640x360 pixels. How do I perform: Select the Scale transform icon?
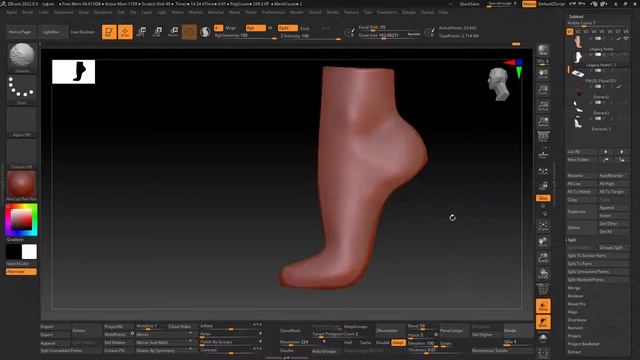point(158,32)
